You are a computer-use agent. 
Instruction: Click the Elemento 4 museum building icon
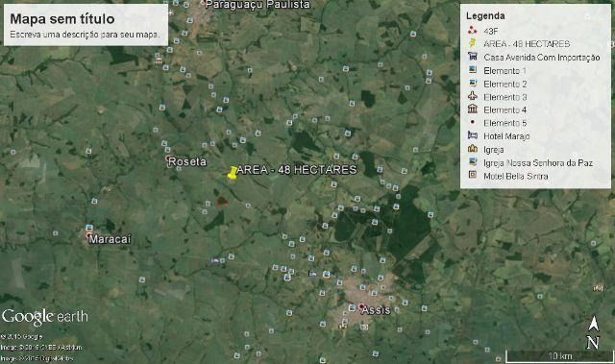[x=472, y=109]
